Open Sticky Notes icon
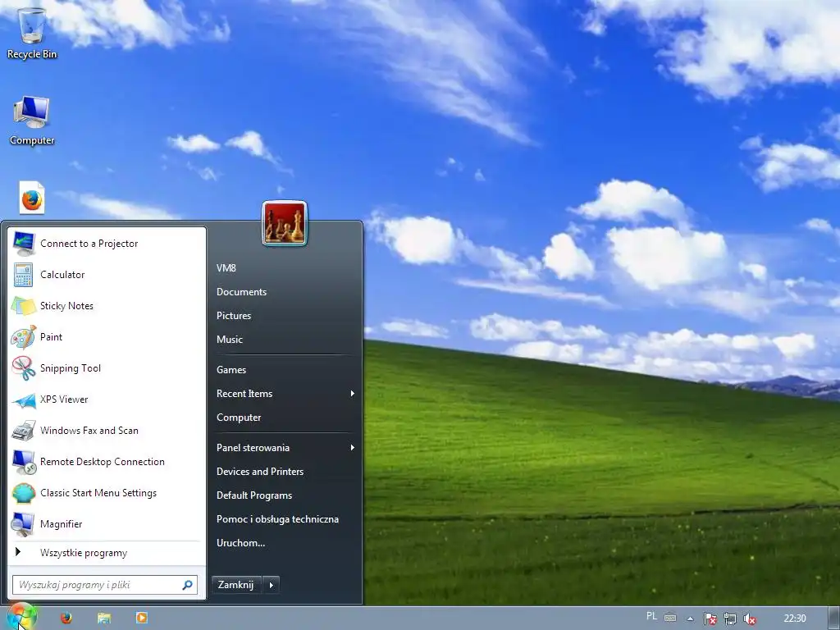The width and height of the screenshot is (840, 630). click(24, 305)
